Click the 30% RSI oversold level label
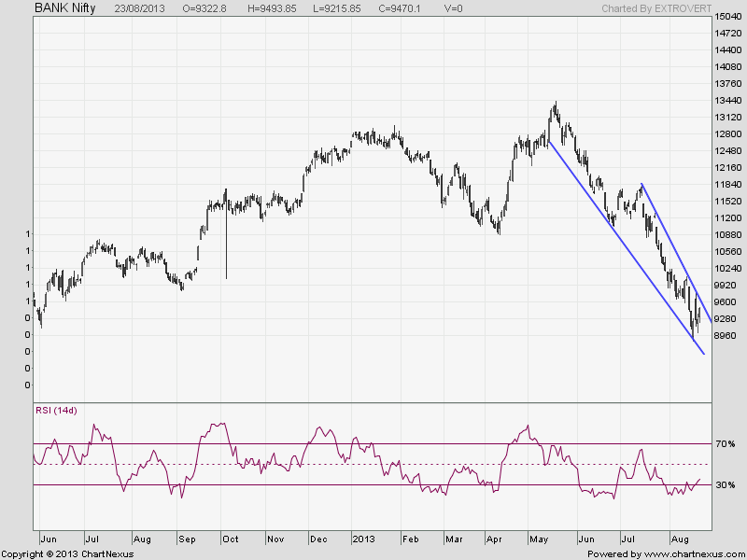This screenshot has width=747, height=560. tap(726, 485)
